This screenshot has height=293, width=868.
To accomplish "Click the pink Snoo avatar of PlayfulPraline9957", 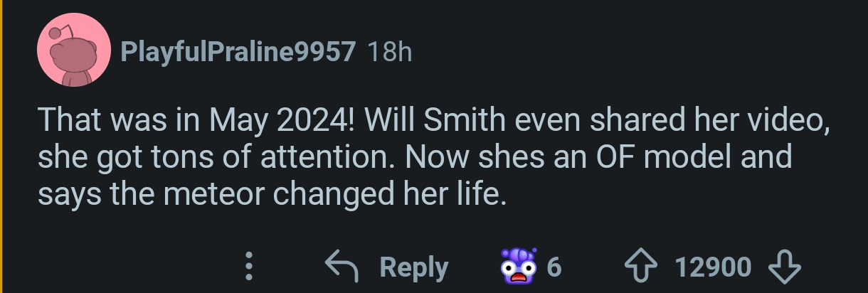I will tap(73, 50).
